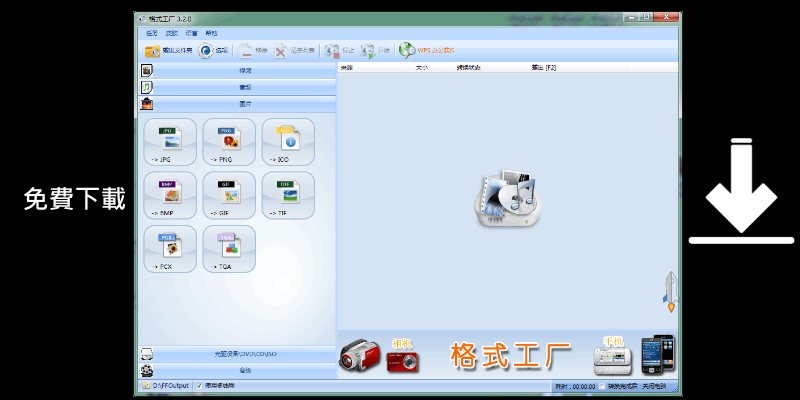Enable shut down after conversion checkbox
Viewport: 800px width, 400px height.
[602, 386]
